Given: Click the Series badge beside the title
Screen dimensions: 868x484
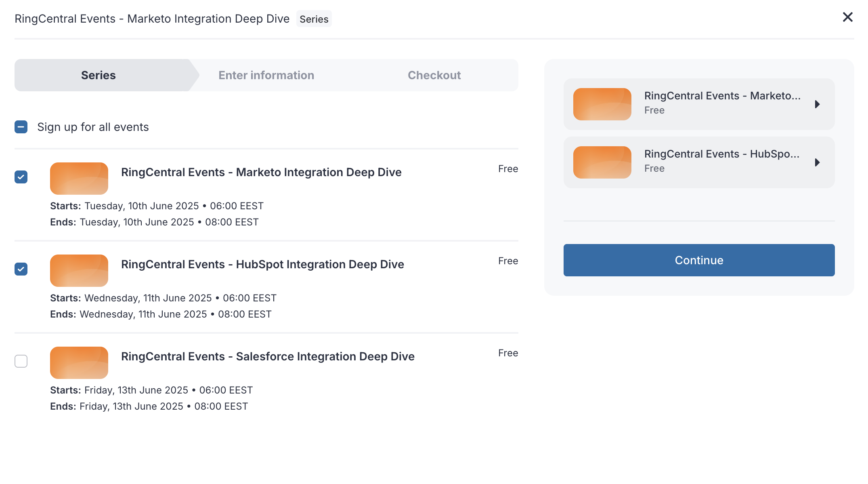Looking at the screenshot, I should pos(314,19).
